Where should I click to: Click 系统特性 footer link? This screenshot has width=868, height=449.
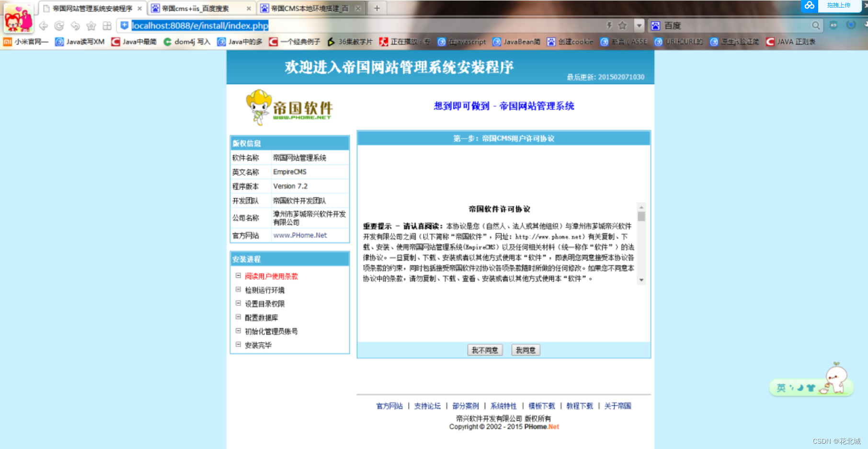[x=503, y=406]
